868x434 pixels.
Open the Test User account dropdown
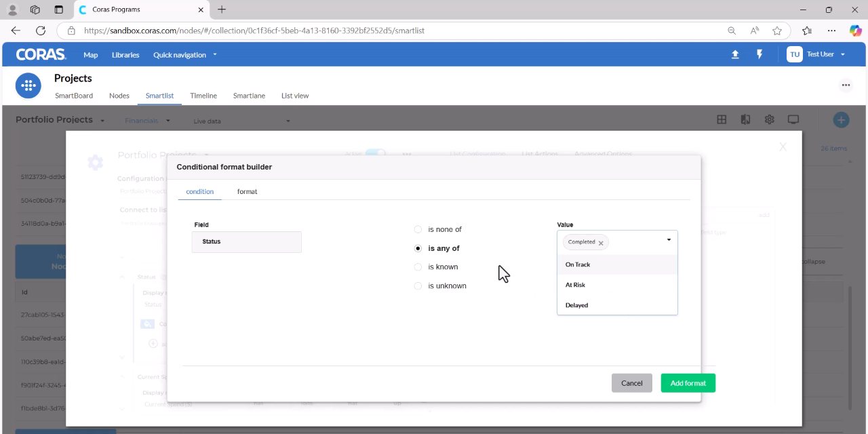(x=816, y=54)
